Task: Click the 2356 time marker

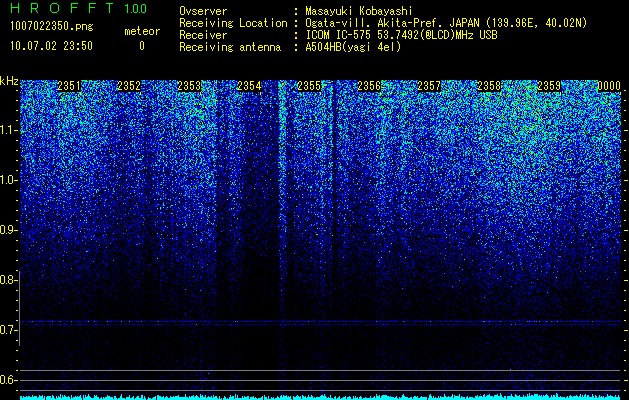Action: [369, 86]
